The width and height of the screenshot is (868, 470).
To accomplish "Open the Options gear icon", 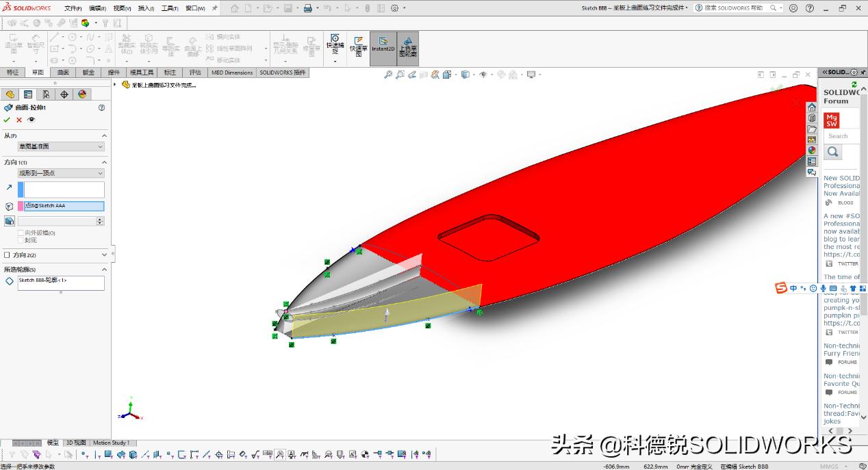I will tap(394, 8).
